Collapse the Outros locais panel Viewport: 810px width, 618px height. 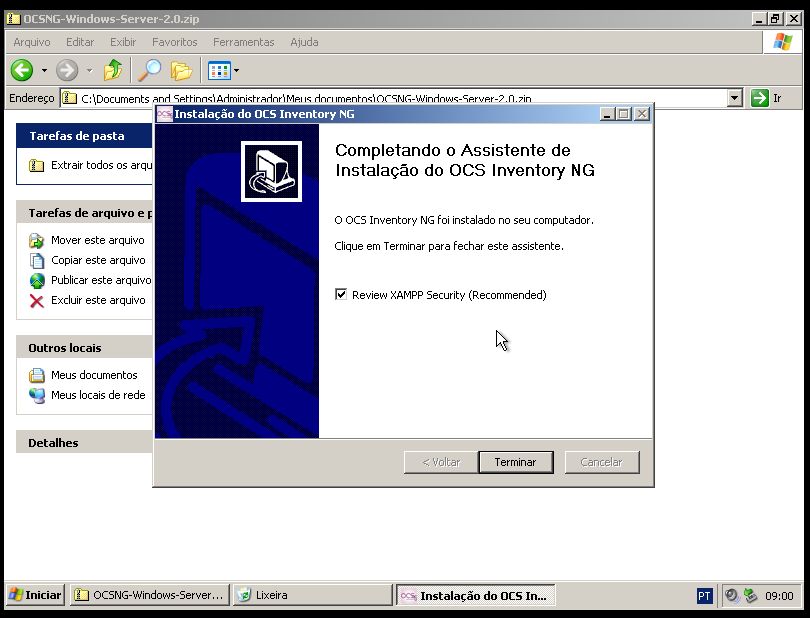coord(85,348)
